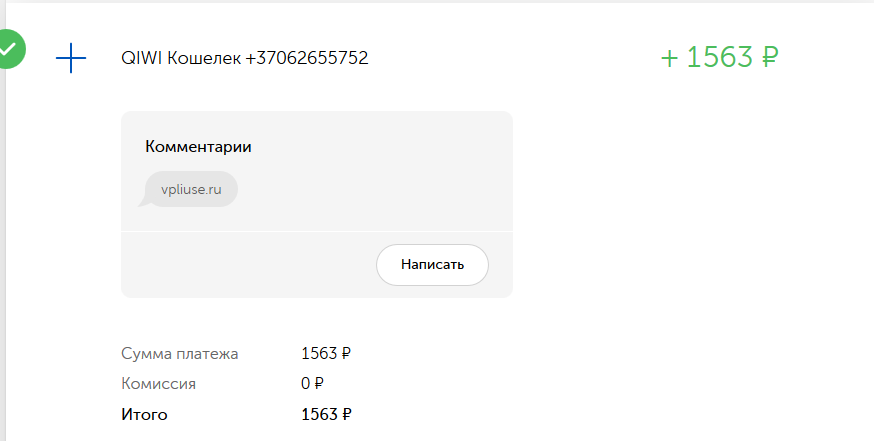Click the Комментарии heading

(198, 147)
